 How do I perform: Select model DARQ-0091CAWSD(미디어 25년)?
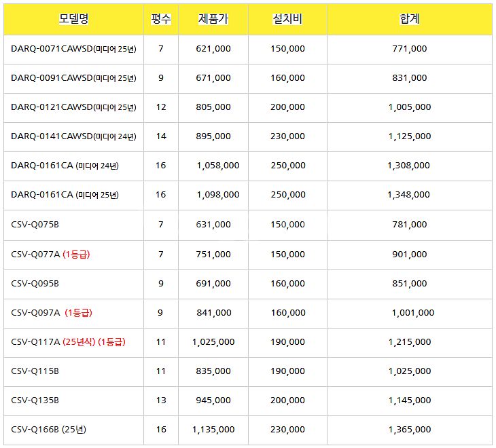(73, 78)
